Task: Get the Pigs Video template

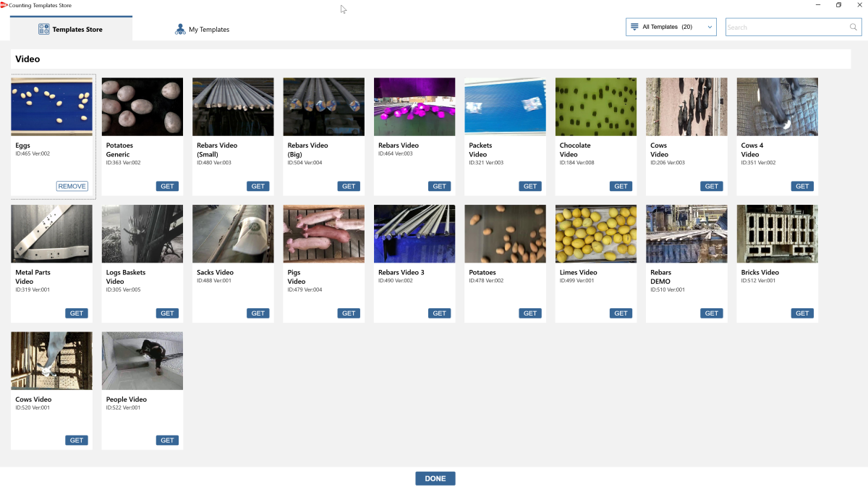Action: (x=349, y=313)
